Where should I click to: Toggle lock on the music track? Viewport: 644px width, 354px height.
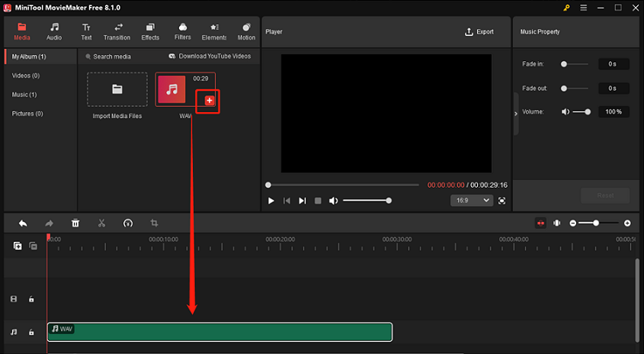(31, 332)
